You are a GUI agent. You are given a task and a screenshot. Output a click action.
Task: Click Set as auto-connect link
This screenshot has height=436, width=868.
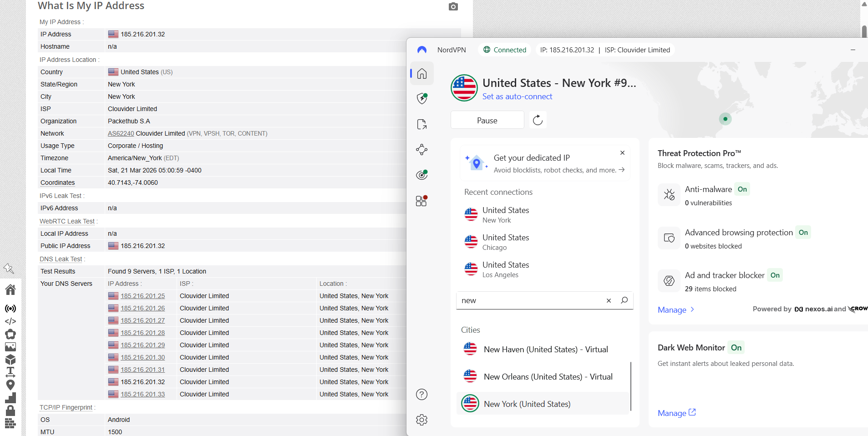tap(517, 96)
